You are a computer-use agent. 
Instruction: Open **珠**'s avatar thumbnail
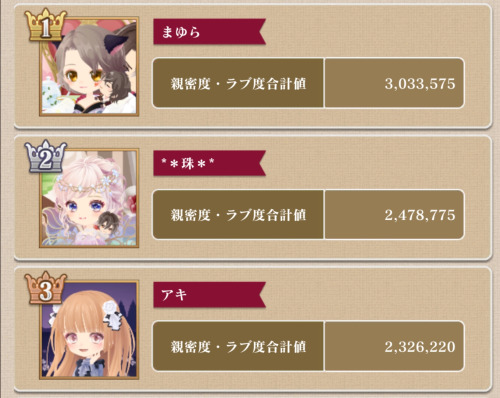pos(89,198)
